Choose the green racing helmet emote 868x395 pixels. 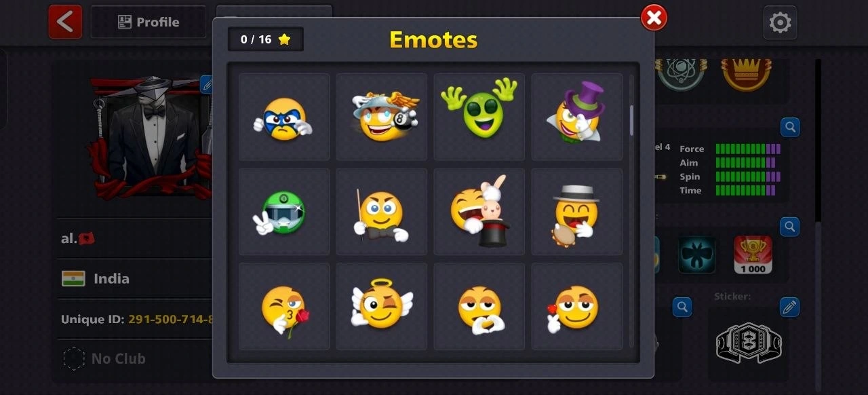pyautogui.click(x=284, y=212)
